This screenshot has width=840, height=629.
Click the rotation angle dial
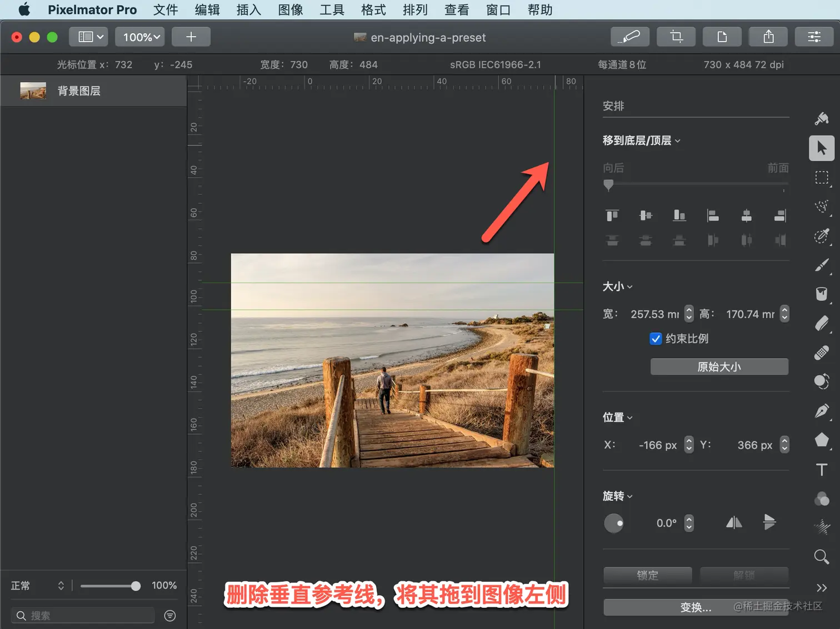(614, 523)
